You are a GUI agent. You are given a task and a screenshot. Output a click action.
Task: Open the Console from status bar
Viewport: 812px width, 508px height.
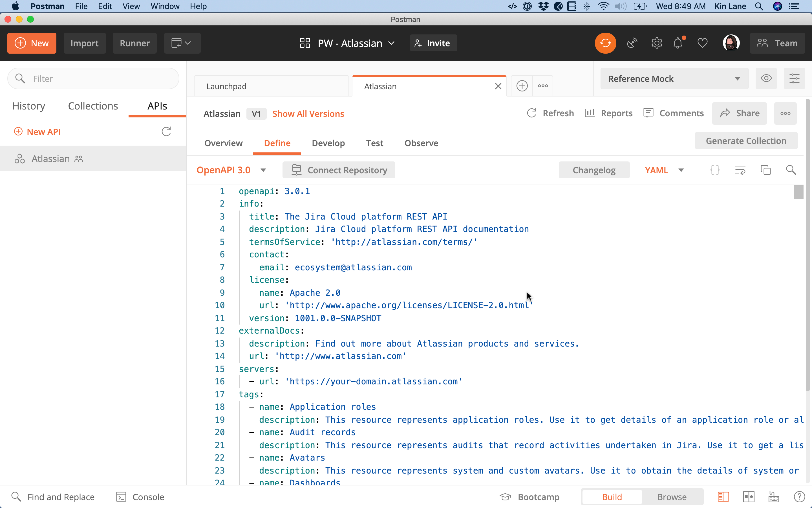[x=140, y=497]
